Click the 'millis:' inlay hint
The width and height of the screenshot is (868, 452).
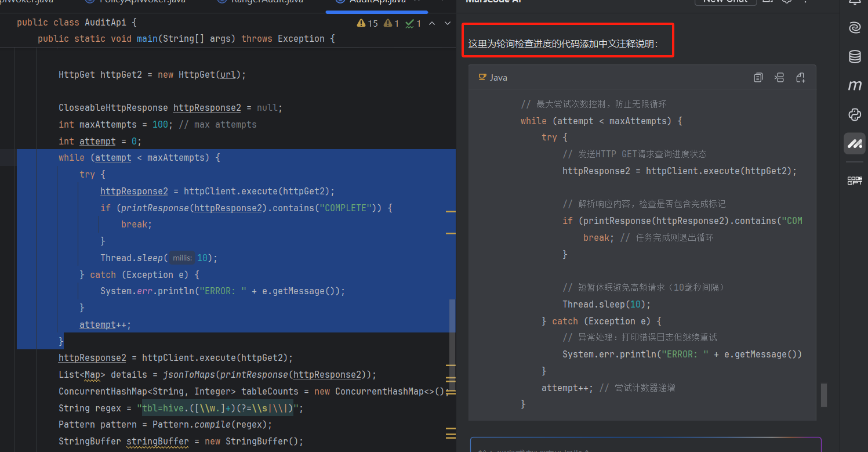(x=183, y=258)
